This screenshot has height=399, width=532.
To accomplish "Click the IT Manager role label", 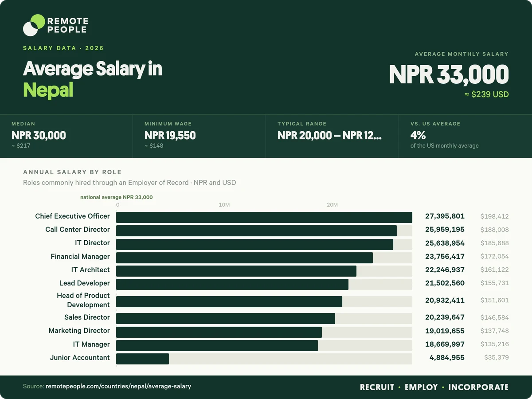I will click(x=91, y=344).
